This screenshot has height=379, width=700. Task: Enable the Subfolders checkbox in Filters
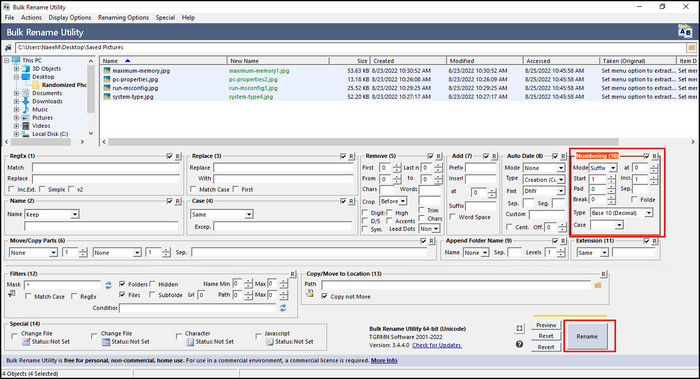[x=152, y=295]
